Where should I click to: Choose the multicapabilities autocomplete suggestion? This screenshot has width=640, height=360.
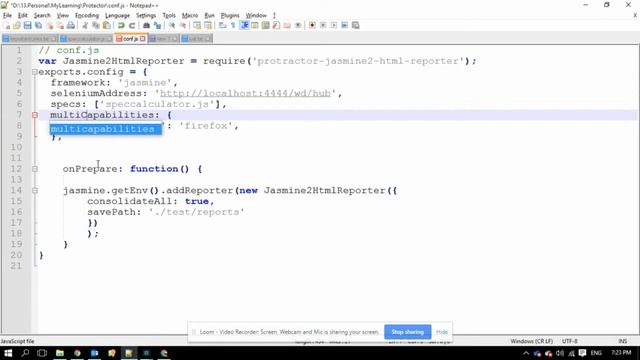106,129
